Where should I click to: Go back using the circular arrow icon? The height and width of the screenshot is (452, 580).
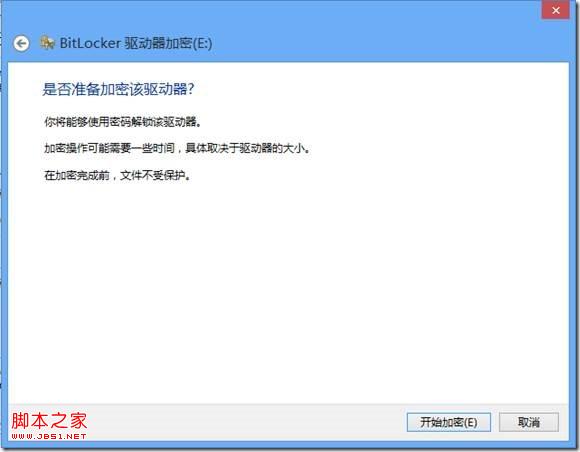coord(21,44)
